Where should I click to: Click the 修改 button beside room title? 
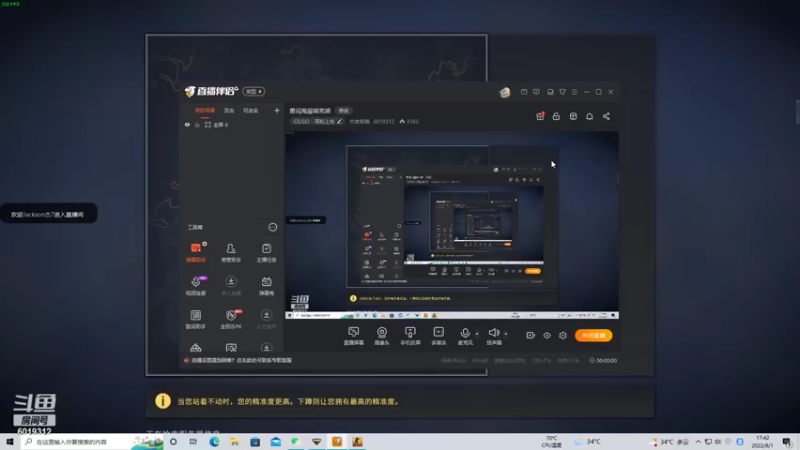(344, 111)
